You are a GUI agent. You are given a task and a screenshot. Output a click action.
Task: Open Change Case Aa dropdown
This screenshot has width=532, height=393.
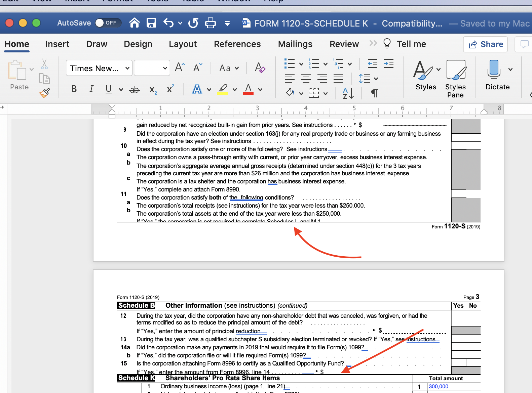pyautogui.click(x=229, y=68)
